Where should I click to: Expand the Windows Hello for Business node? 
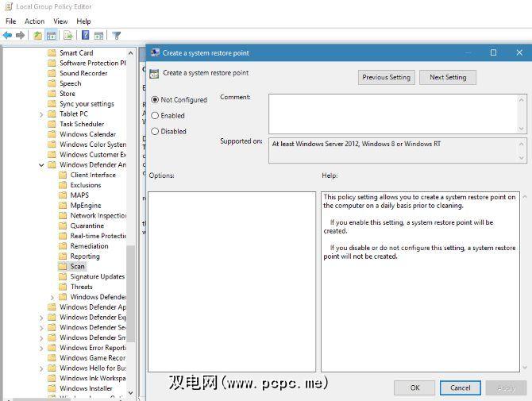tap(41, 368)
